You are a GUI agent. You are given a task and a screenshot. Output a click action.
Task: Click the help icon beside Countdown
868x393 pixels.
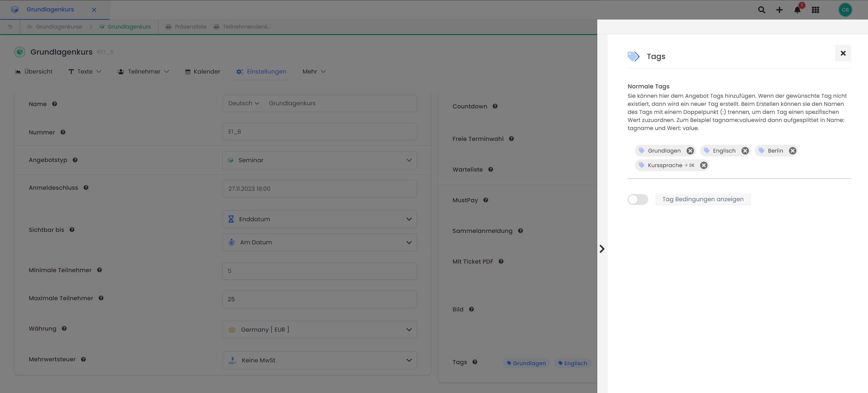pos(495,106)
